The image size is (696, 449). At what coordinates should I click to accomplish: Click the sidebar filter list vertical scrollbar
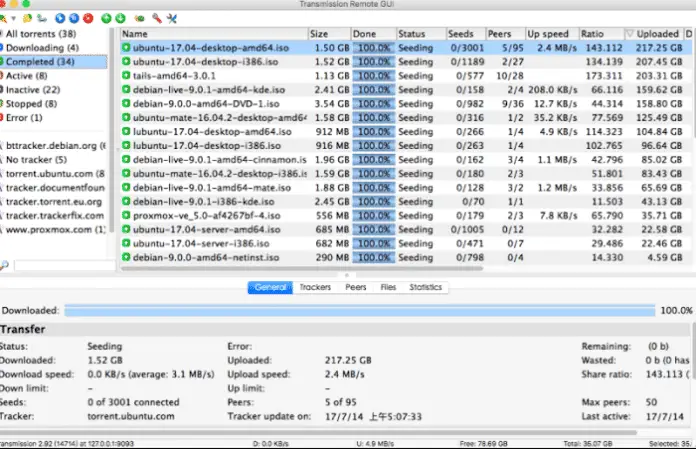[112, 129]
